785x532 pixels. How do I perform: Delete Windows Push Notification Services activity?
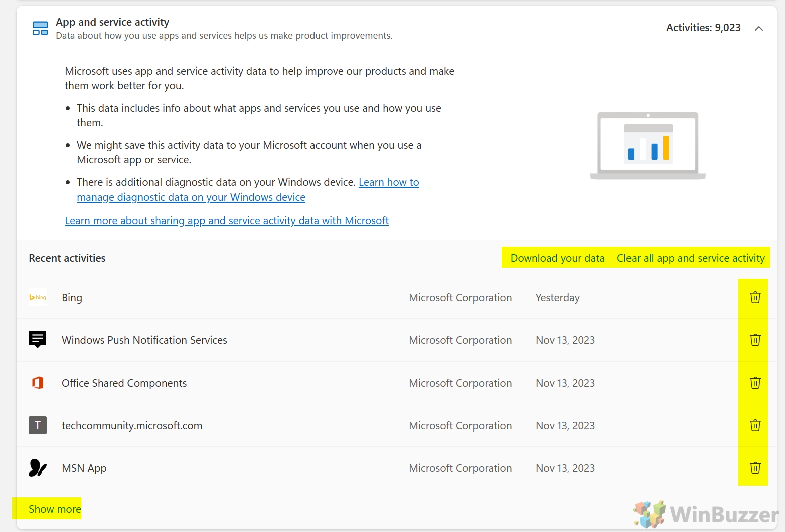pos(755,340)
